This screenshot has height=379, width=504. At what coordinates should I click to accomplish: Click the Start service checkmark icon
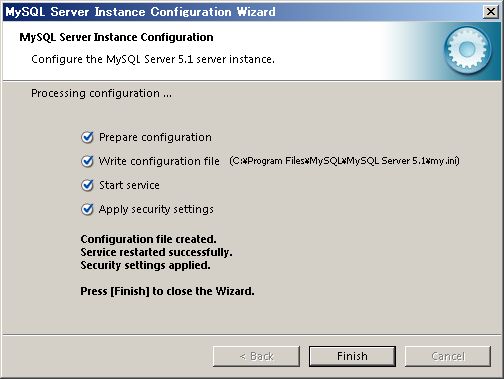(x=87, y=185)
